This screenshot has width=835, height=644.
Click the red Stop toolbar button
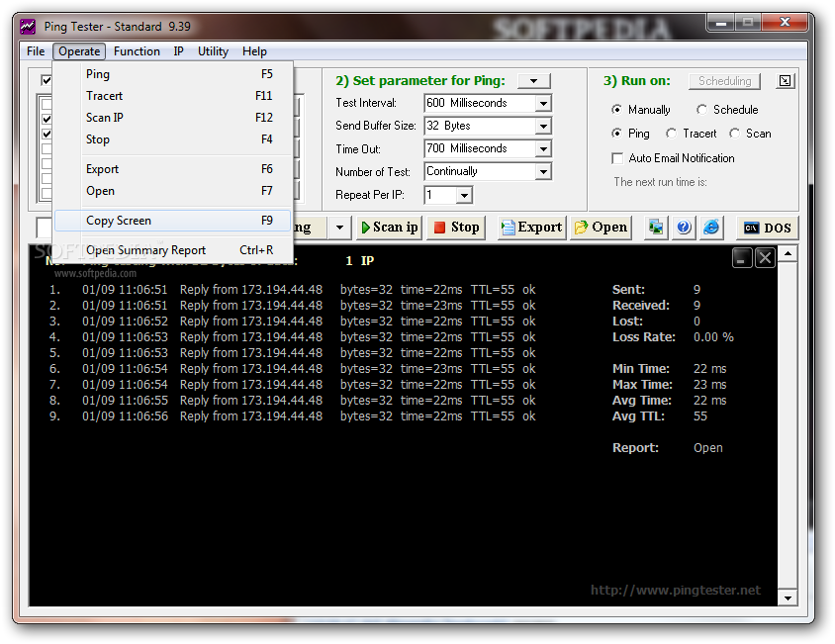pos(456,228)
